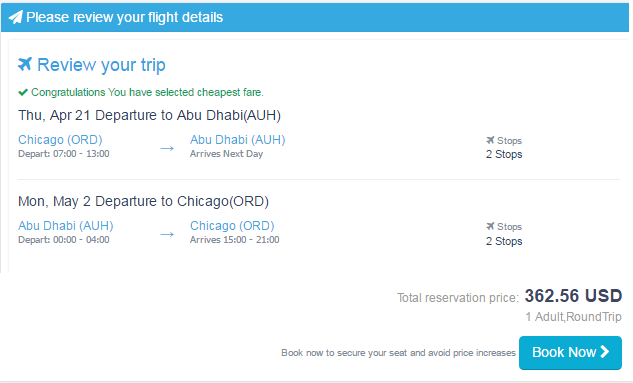633x383 pixels.
Task: Click Thu, Apr 21 Departure heading
Action: coord(149,115)
